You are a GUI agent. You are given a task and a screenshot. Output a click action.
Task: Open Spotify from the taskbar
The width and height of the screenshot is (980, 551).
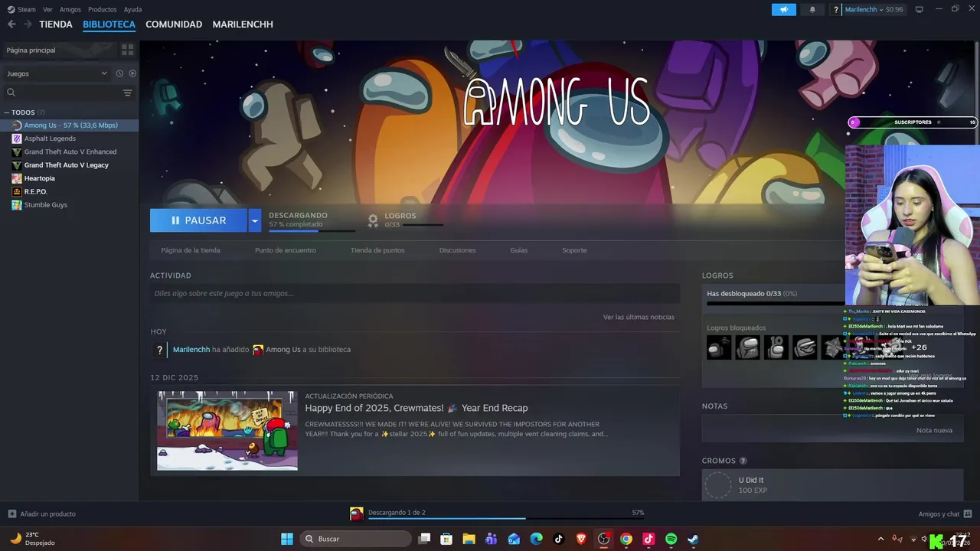click(671, 539)
